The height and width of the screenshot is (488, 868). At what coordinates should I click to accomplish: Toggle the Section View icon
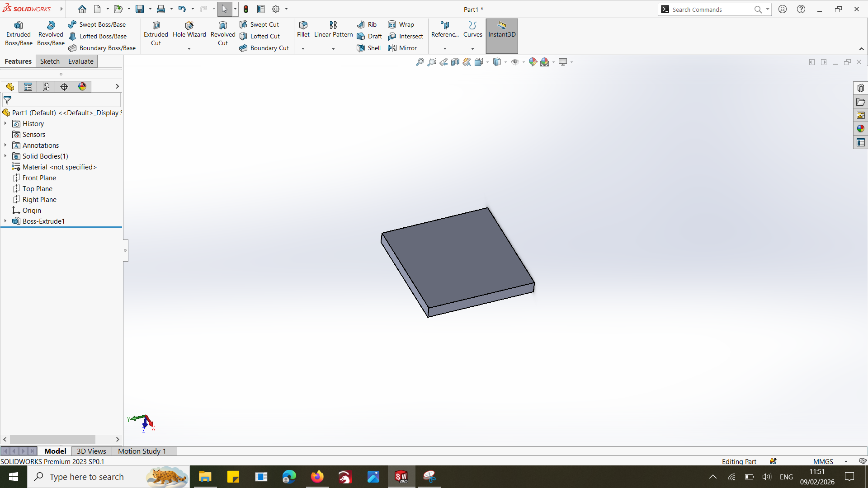455,62
